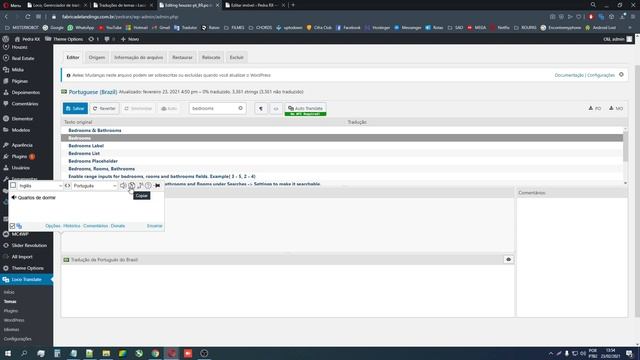The image size is (640, 360).
Task: Click Reverter button
Action: click(x=104, y=109)
